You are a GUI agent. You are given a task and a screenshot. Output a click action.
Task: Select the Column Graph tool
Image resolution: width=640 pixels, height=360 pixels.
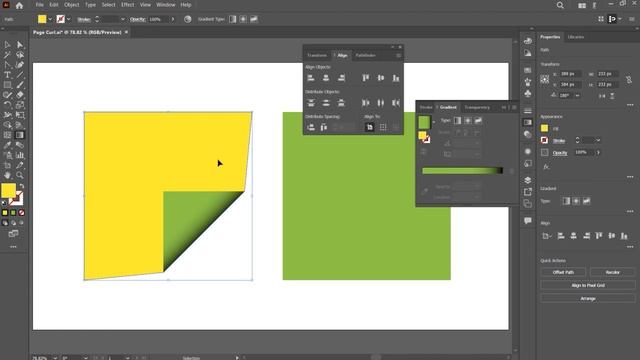[x=20, y=155]
